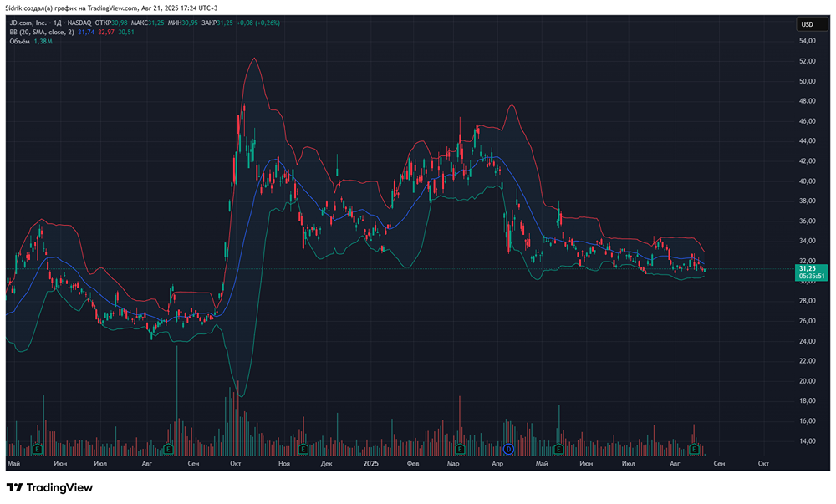
Task: Click the leftmost earnings E marker
Action: [x=38, y=450]
